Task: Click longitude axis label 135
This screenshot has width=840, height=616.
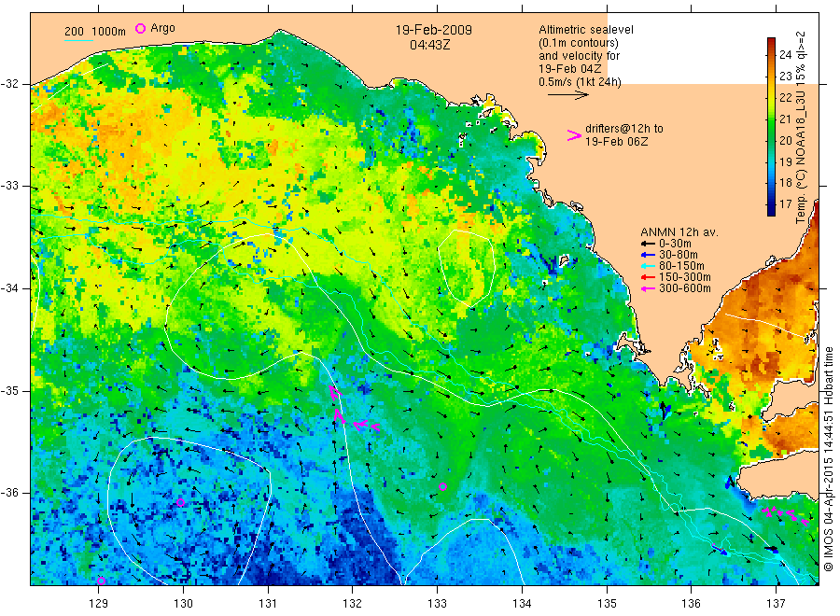Action: pyautogui.click(x=607, y=604)
